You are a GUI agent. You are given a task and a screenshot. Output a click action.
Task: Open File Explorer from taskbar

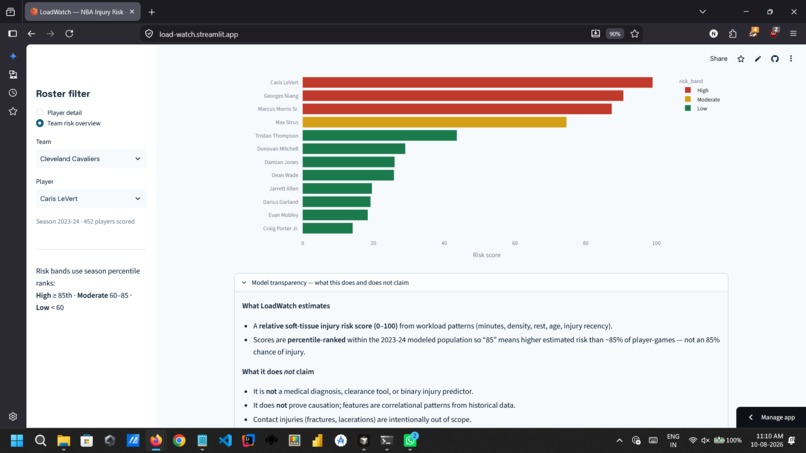[63, 441]
